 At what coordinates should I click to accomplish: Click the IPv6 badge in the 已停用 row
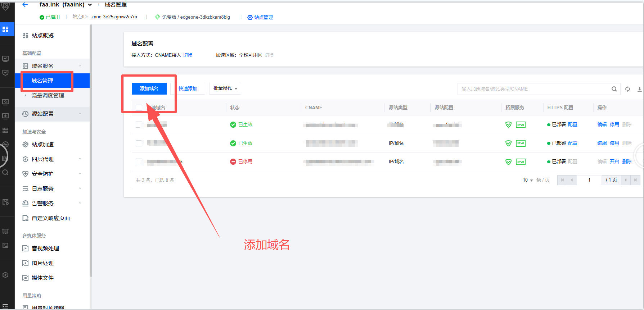tap(521, 162)
